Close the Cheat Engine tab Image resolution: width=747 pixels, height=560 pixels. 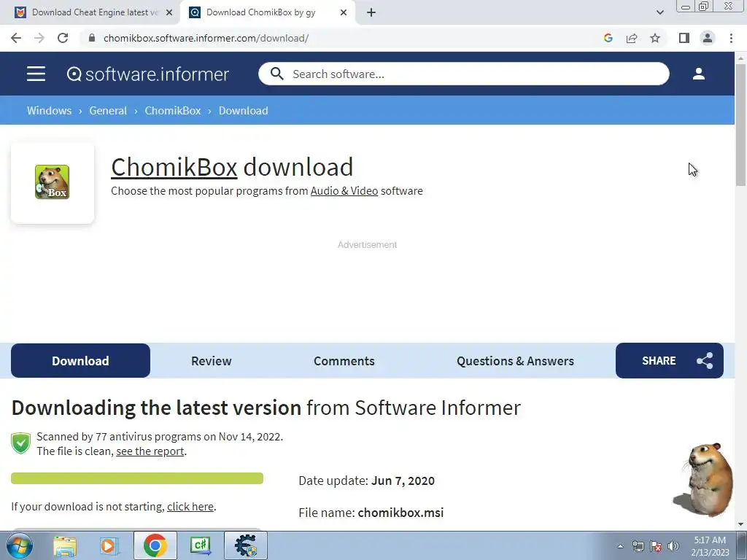coord(169,12)
